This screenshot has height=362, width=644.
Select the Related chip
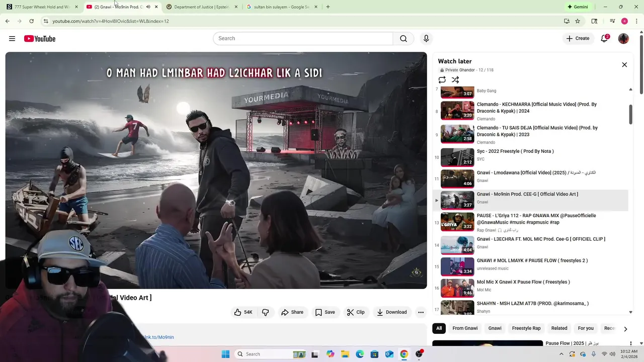pos(559,328)
